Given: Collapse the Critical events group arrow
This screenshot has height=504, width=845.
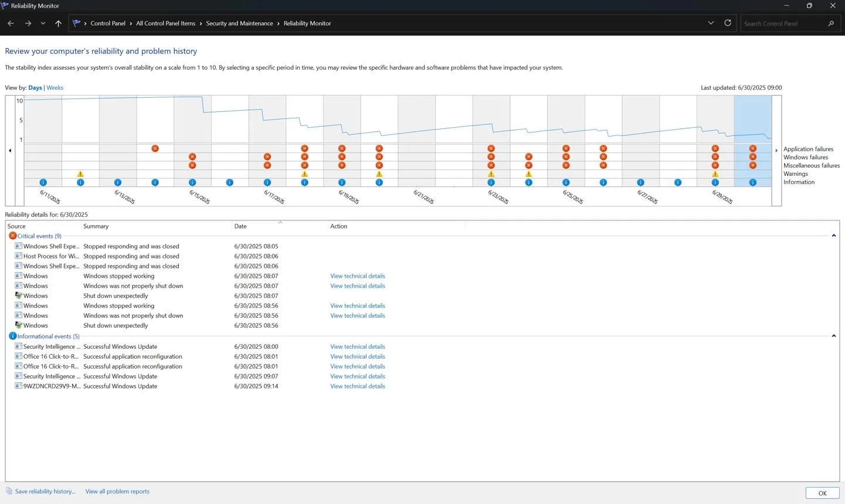Looking at the screenshot, I should [x=833, y=236].
